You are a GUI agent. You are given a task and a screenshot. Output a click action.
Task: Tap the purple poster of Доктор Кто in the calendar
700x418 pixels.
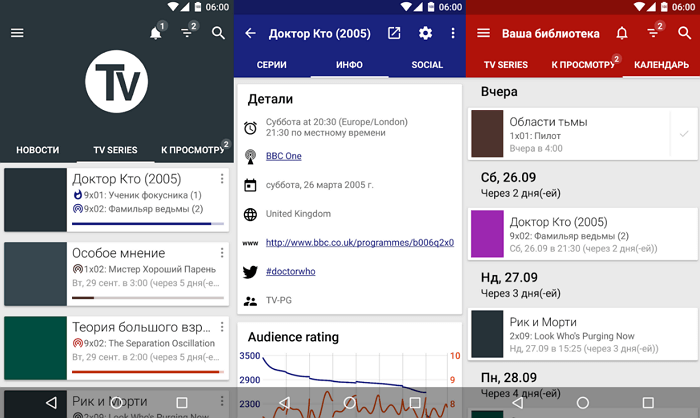click(x=487, y=234)
